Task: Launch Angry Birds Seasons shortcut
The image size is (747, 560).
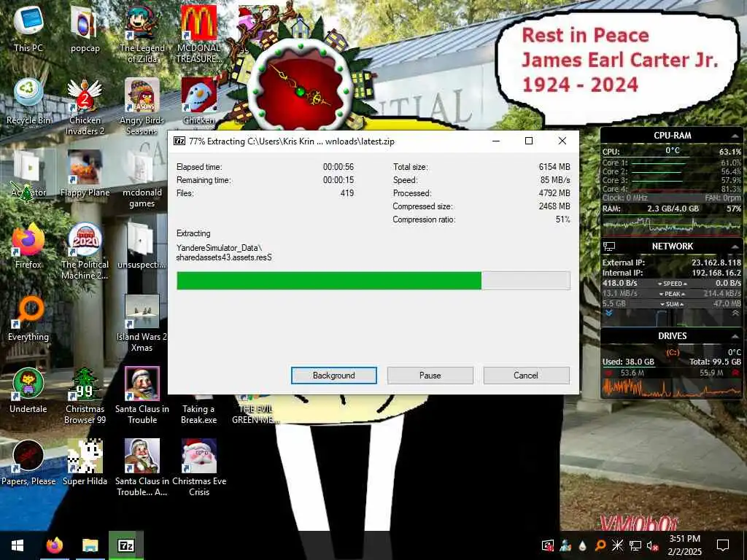Action: (x=142, y=106)
